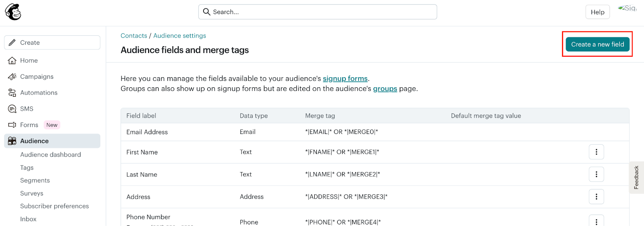Click the Audience people icon
Screen dimensions: 644x226
(x=12, y=141)
